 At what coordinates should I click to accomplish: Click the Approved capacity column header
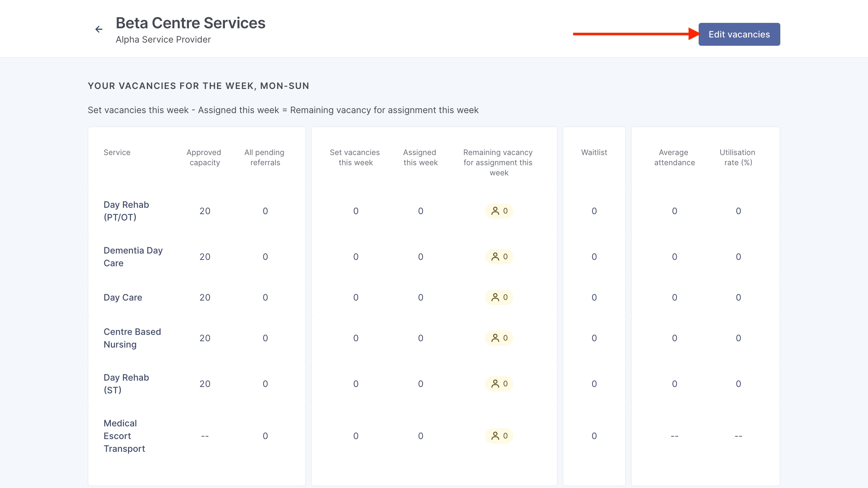pyautogui.click(x=204, y=157)
